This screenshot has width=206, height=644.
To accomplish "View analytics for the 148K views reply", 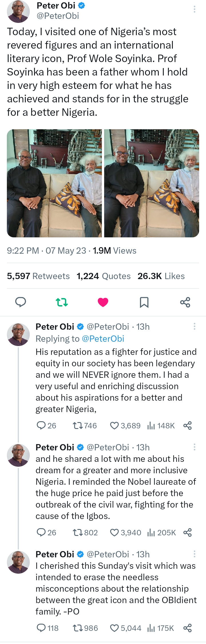I will coord(151,426).
